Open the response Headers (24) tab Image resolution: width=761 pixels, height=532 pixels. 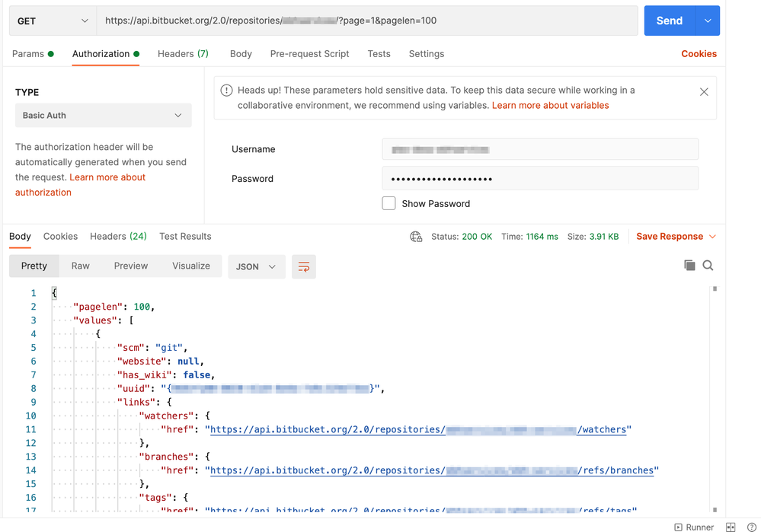coord(118,236)
